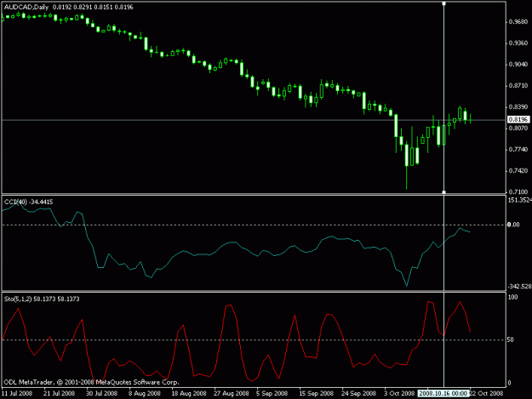Click the 0.9680 price scale label

tap(518, 22)
